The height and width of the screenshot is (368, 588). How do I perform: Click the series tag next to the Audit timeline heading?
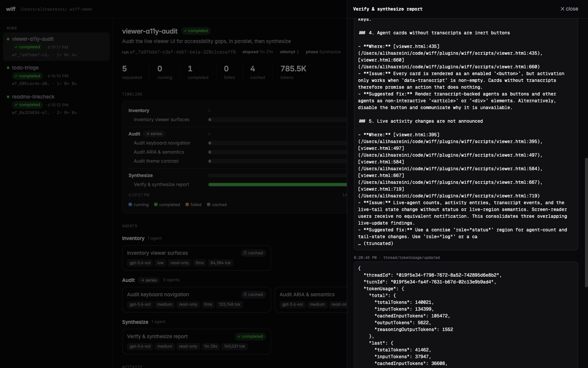click(x=154, y=134)
